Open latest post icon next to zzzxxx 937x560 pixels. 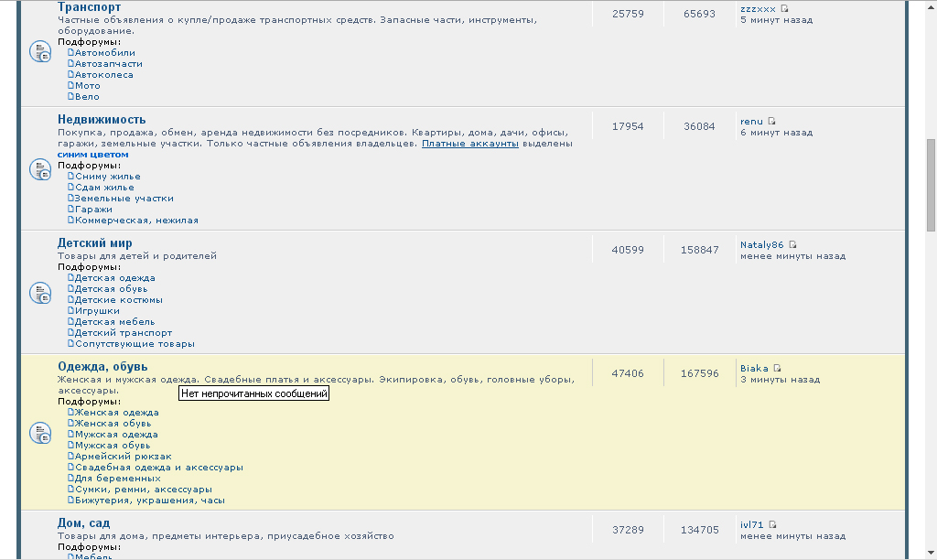point(785,7)
